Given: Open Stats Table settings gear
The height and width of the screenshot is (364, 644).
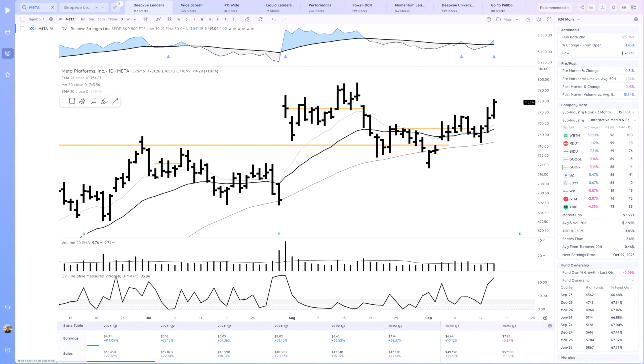Looking at the screenshot, I should point(550,326).
